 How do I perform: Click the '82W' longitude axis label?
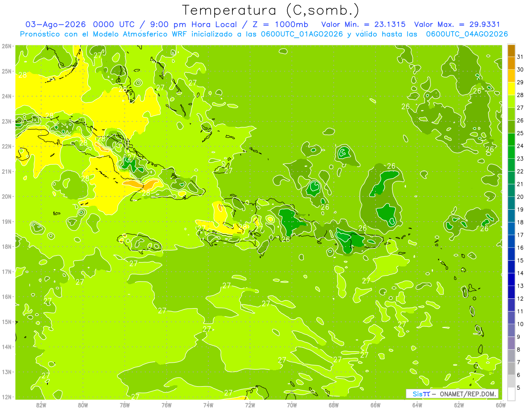point(41,405)
